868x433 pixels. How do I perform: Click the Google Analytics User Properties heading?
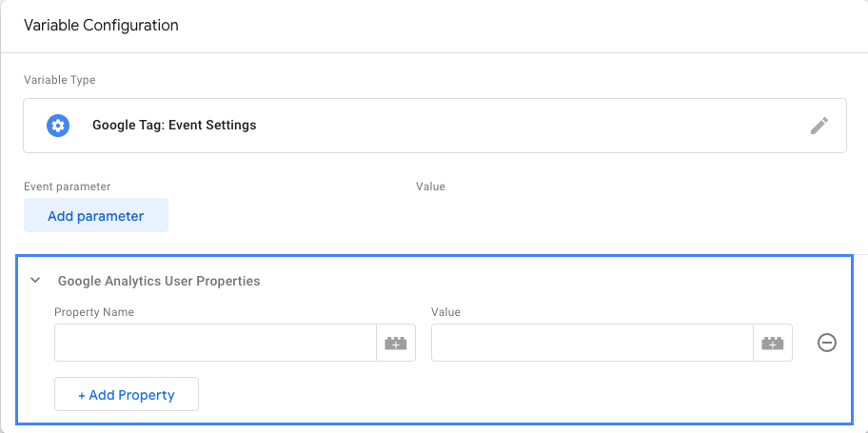click(159, 281)
